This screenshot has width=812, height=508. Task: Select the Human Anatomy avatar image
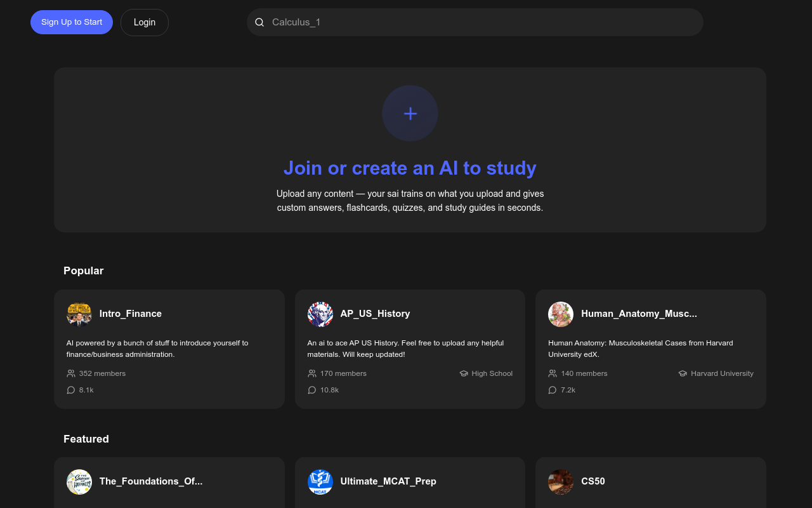click(561, 314)
